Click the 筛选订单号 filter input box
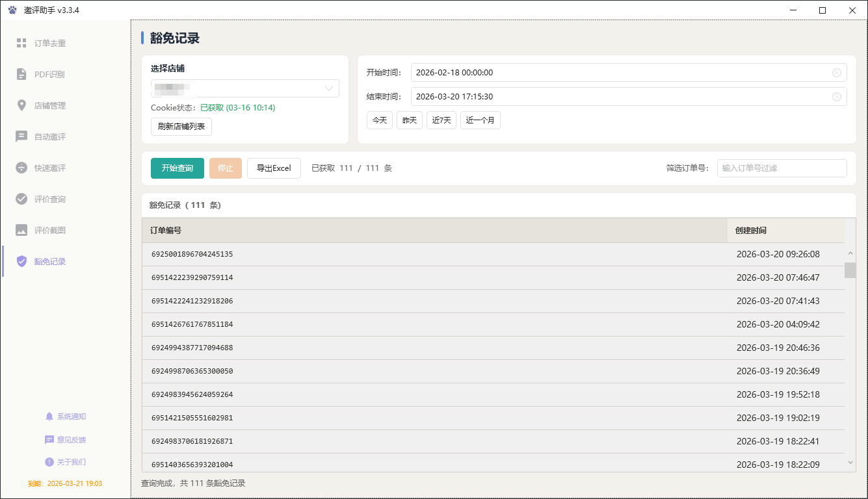The image size is (868, 499). coord(782,168)
